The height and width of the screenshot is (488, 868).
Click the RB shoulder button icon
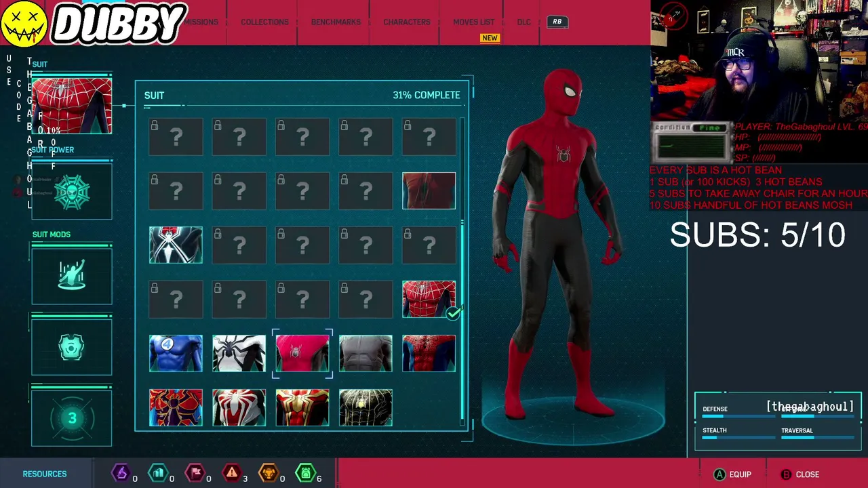[x=557, y=22]
